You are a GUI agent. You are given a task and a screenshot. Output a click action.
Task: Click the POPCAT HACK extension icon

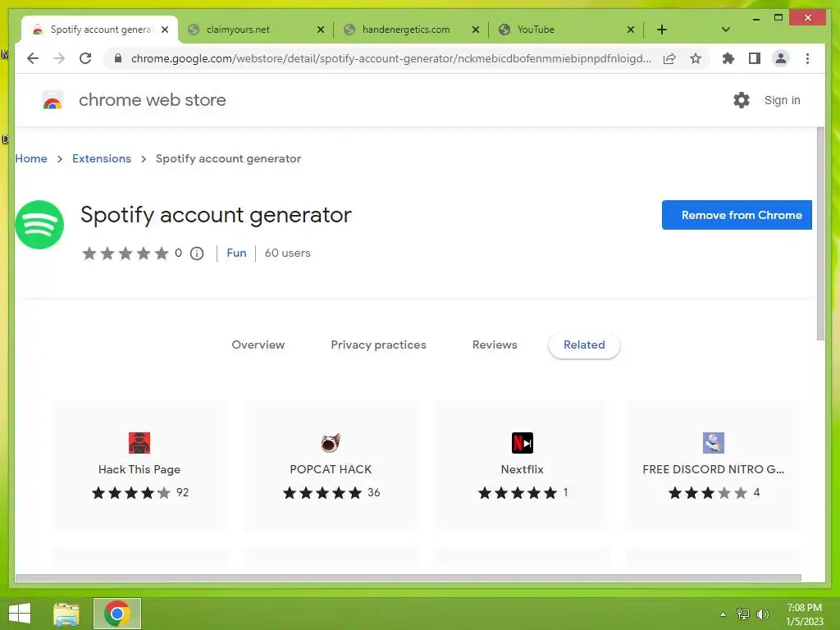(x=331, y=443)
